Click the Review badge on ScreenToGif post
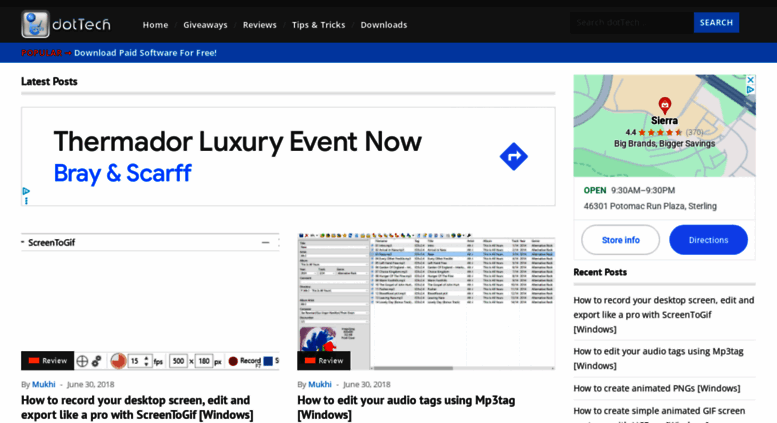The width and height of the screenshot is (777, 423). coord(48,361)
